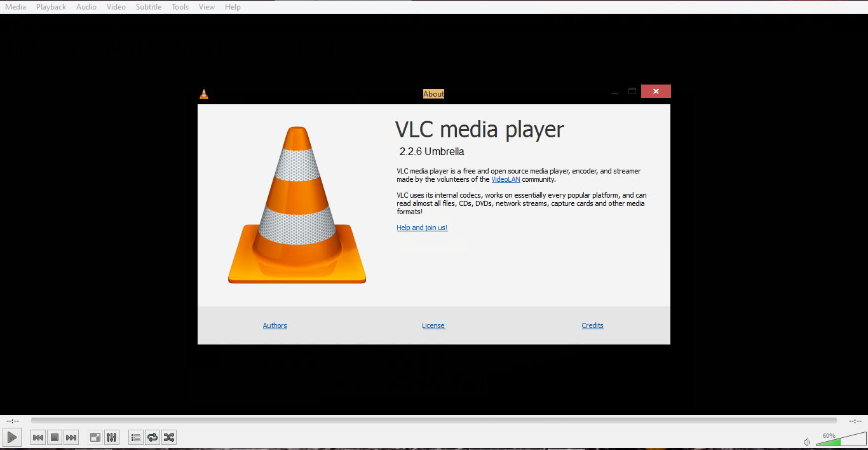Open the Authors link
Viewport: 868px width, 450px height.
(275, 325)
